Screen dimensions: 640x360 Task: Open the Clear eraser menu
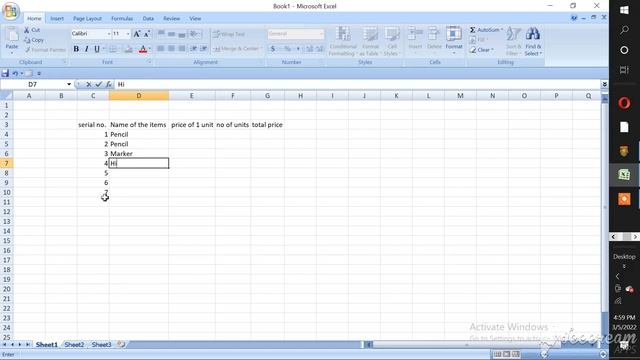coord(482,50)
